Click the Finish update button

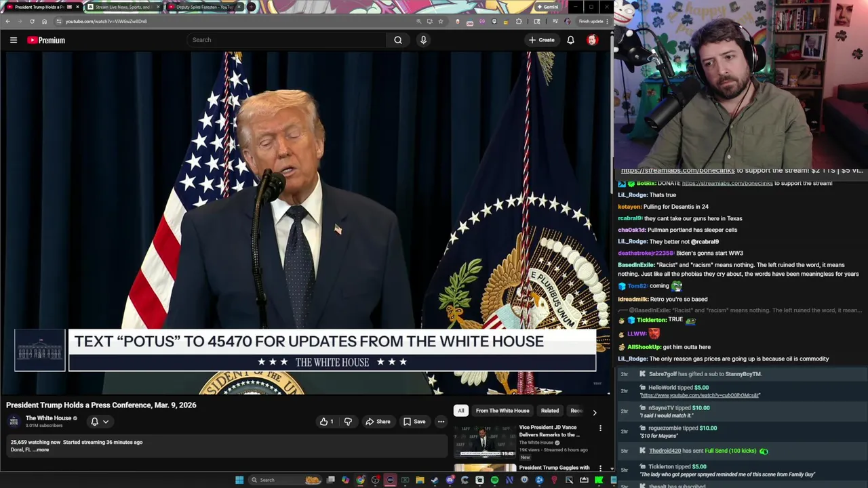591,21
